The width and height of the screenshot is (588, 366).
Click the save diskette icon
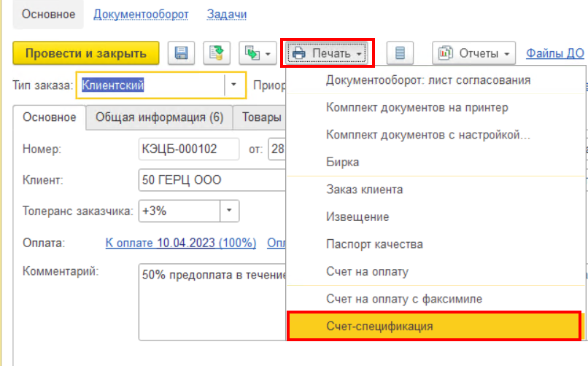tap(181, 53)
